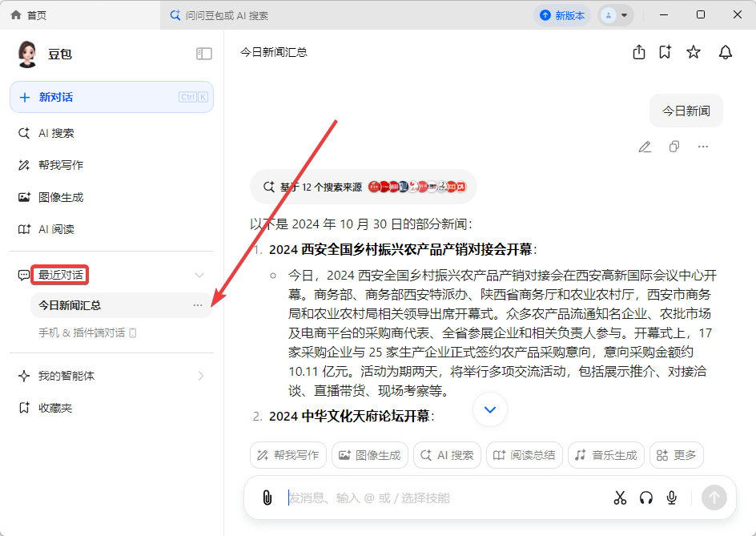The height and width of the screenshot is (536, 756).
Task: Click the headphones voice call icon
Action: tap(646, 498)
